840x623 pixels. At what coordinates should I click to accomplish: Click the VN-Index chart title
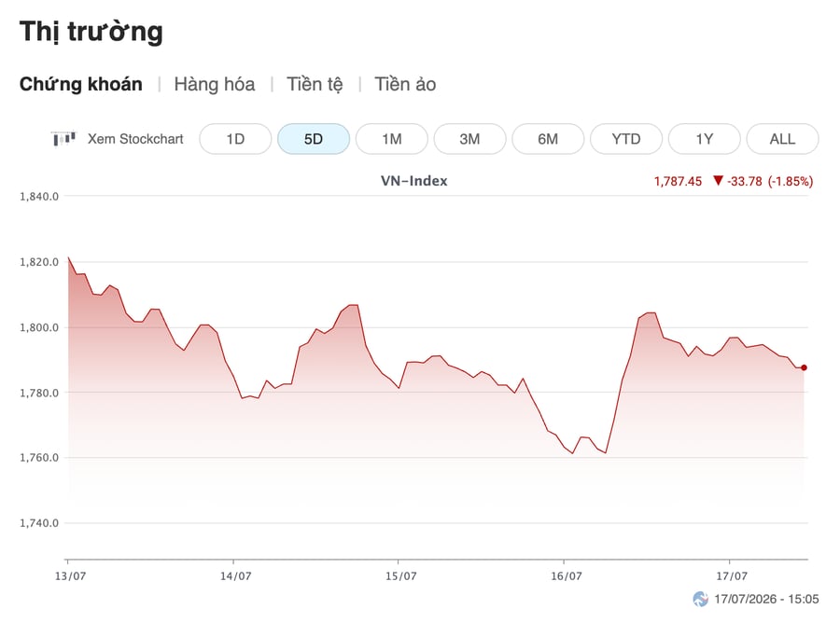point(414,181)
